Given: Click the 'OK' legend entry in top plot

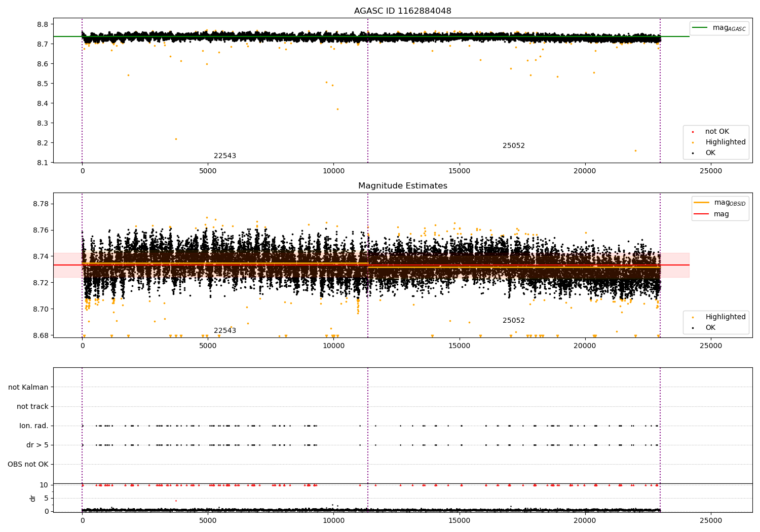Looking at the screenshot, I should point(705,153).
